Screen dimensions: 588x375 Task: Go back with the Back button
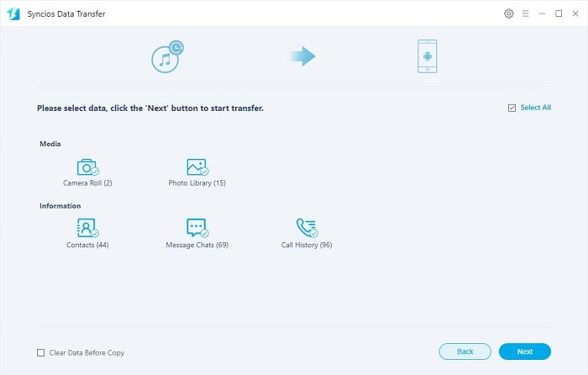coord(465,351)
